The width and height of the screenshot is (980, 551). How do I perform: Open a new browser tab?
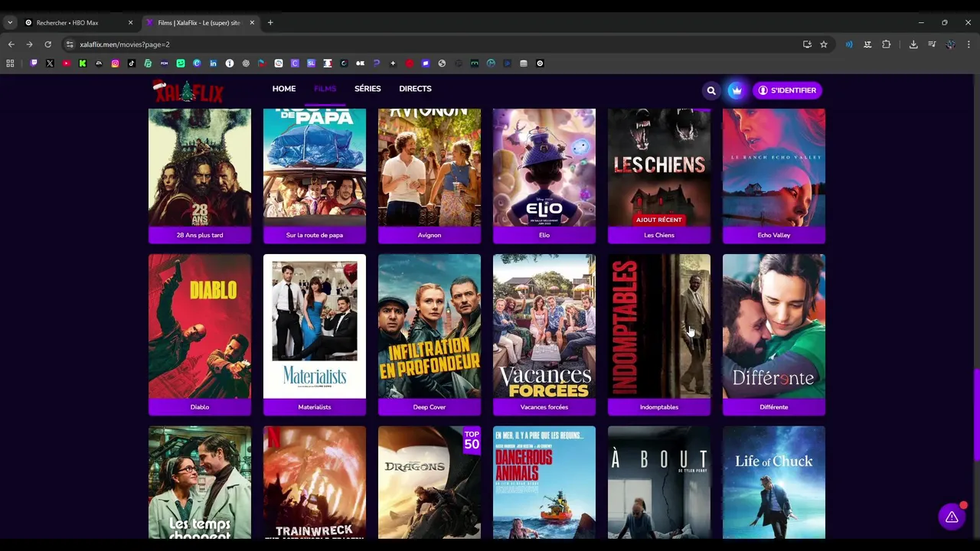pos(270,23)
